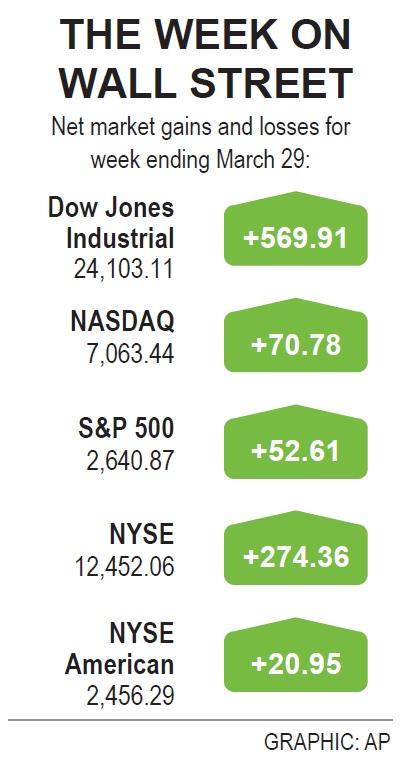Click the NYSE American label
Screen dimensions: 403x766
[119, 649]
